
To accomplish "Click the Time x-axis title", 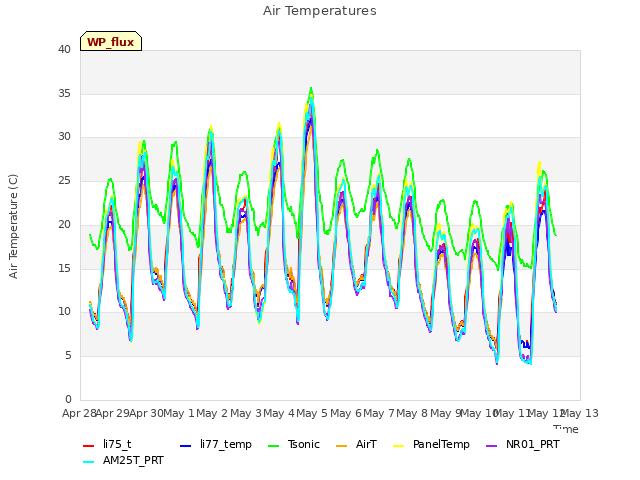I will (566, 429).
